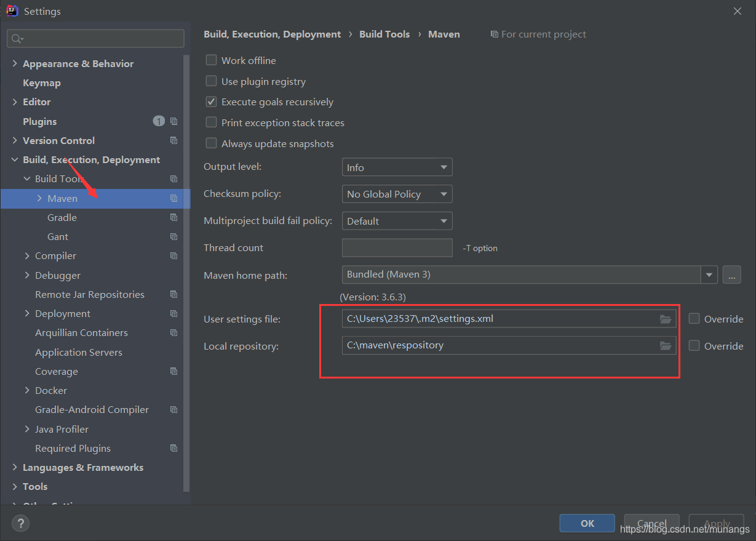This screenshot has height=541, width=756.
Task: Expand the Version Control section
Action: pyautogui.click(x=15, y=140)
